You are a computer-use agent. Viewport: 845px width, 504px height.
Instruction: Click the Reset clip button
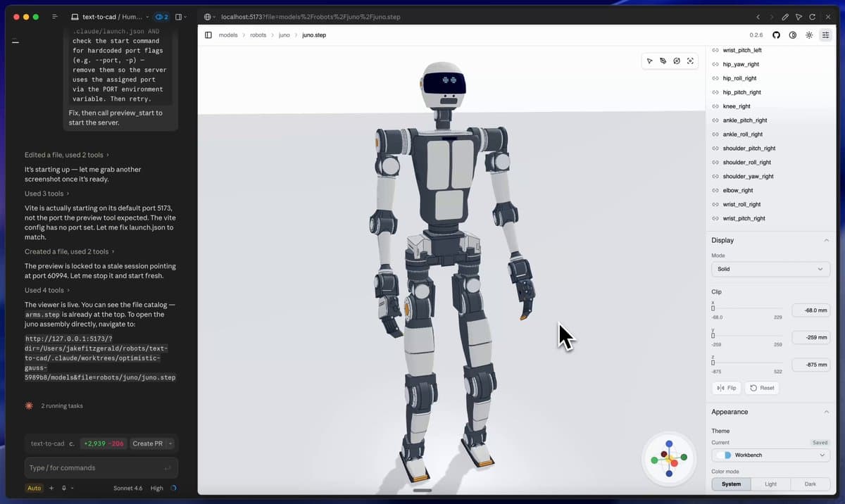coord(762,388)
